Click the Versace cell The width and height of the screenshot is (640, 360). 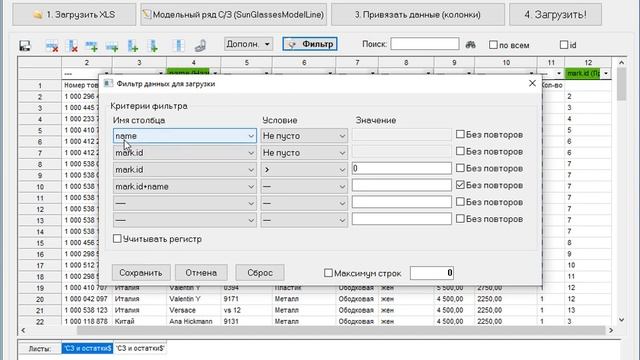coord(193,310)
